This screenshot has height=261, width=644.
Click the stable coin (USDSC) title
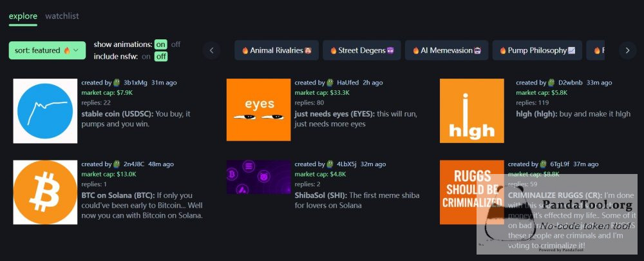pyautogui.click(x=117, y=114)
